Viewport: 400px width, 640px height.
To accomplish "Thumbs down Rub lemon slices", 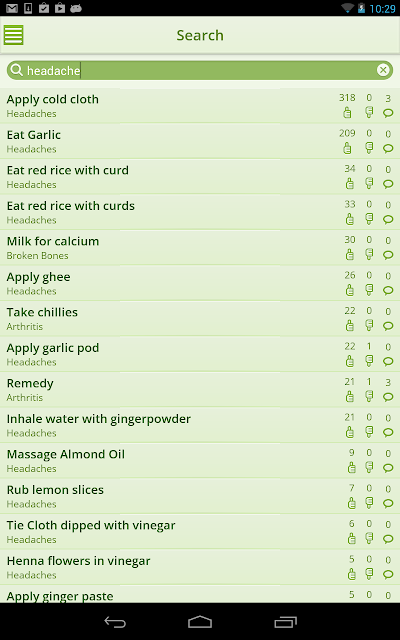I will 369,503.
